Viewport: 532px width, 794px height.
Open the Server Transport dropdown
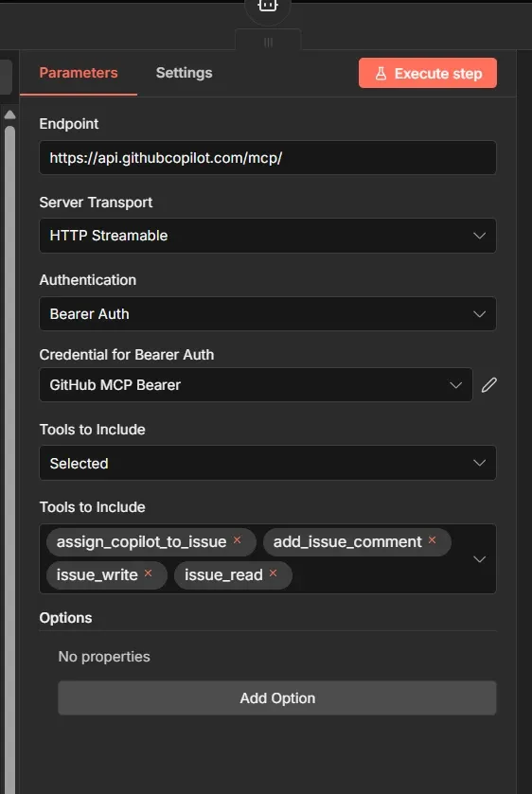pos(268,236)
